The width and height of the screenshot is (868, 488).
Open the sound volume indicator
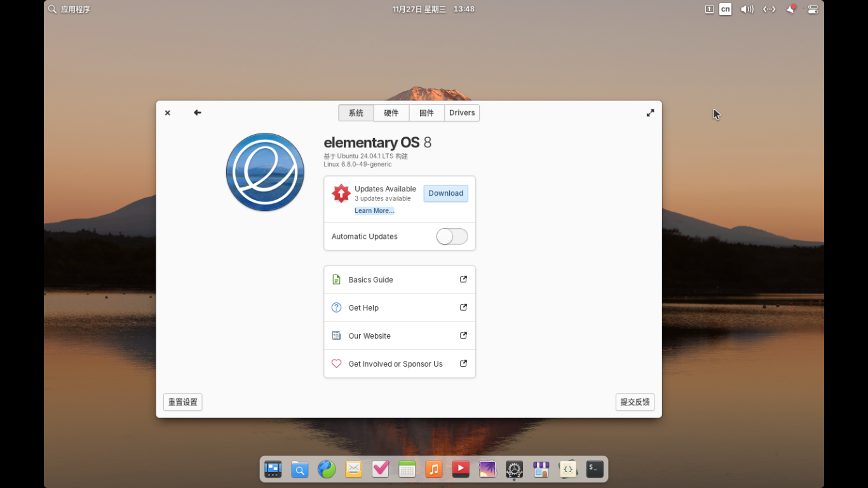click(x=747, y=9)
